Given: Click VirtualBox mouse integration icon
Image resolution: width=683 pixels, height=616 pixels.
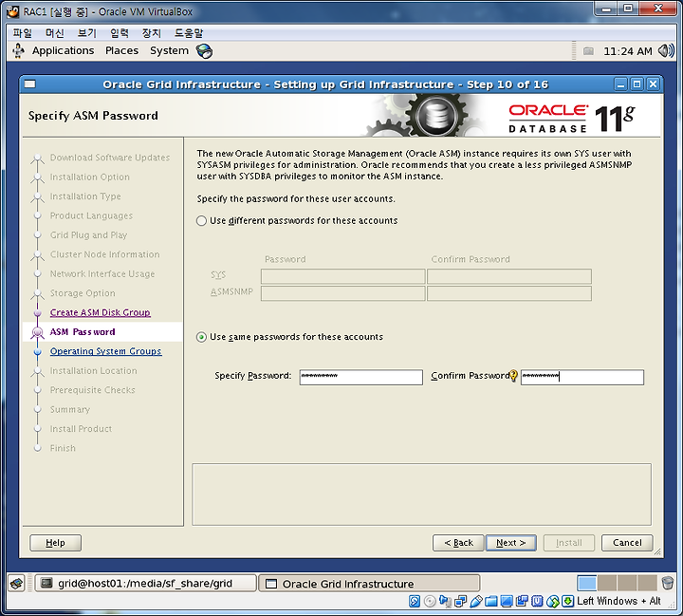Looking at the screenshot, I should pyautogui.click(x=552, y=601).
